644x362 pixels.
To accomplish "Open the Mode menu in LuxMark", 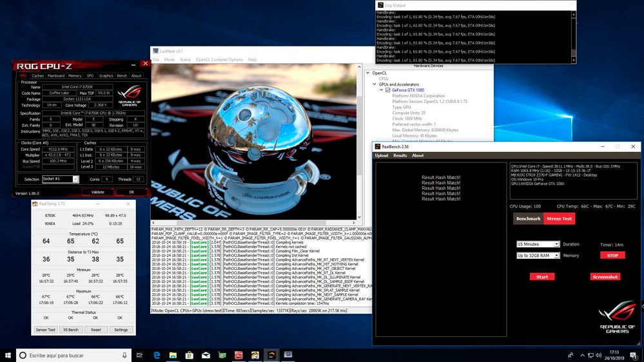I will click(x=170, y=59).
